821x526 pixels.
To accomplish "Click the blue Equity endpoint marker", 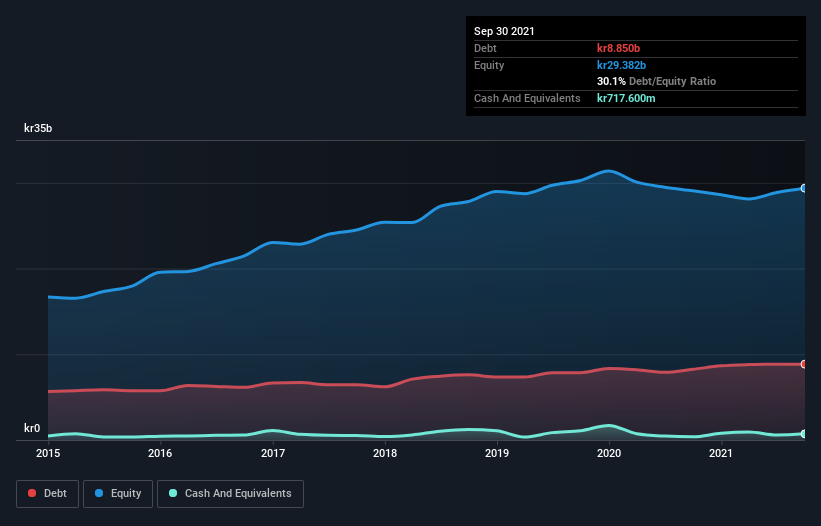I will [804, 188].
